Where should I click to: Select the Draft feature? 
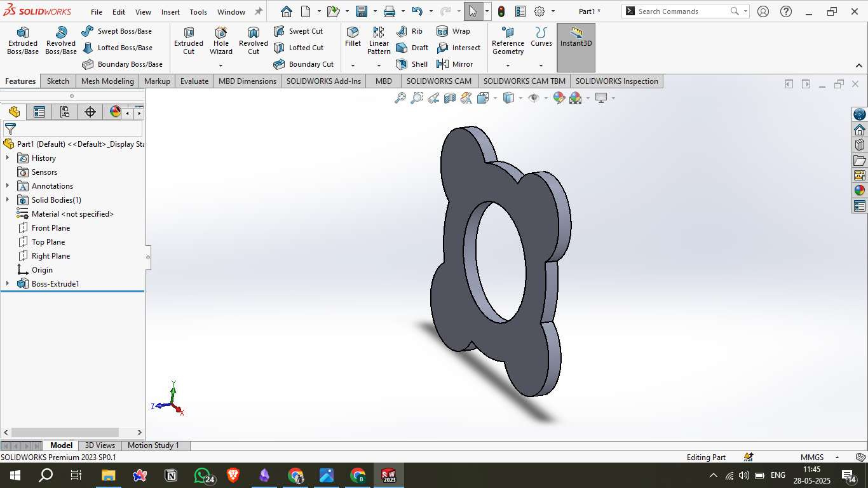[x=412, y=48]
